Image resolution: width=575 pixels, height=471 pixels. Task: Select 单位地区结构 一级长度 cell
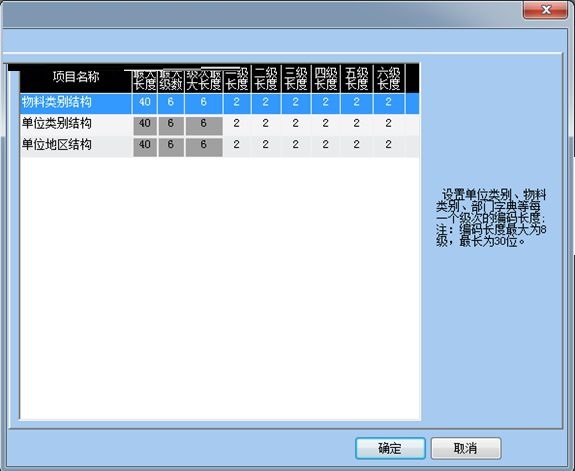coord(237,145)
